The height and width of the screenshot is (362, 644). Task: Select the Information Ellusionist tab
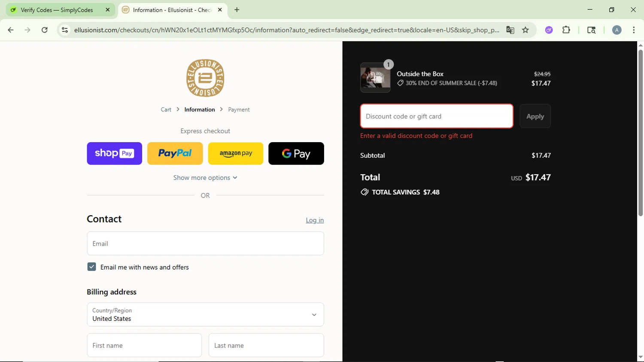[x=172, y=10]
